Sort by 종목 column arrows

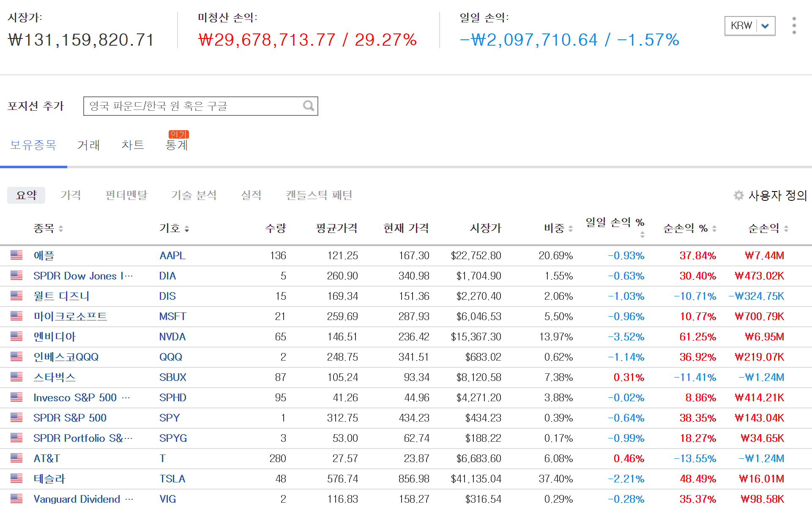[61, 229]
